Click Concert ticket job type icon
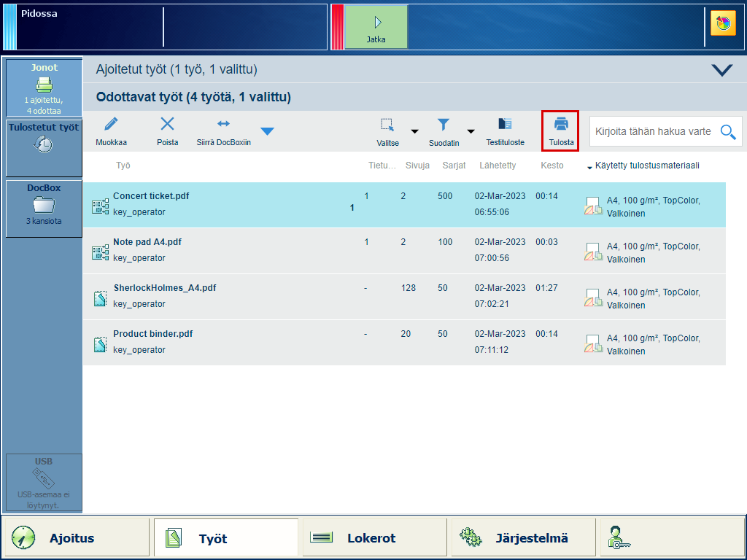The height and width of the screenshot is (560, 747). [100, 206]
